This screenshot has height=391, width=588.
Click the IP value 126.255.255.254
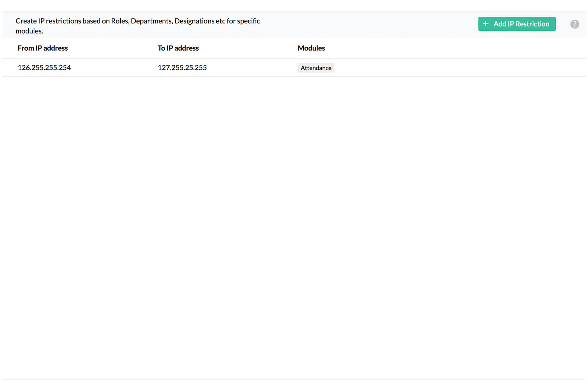pyautogui.click(x=44, y=68)
